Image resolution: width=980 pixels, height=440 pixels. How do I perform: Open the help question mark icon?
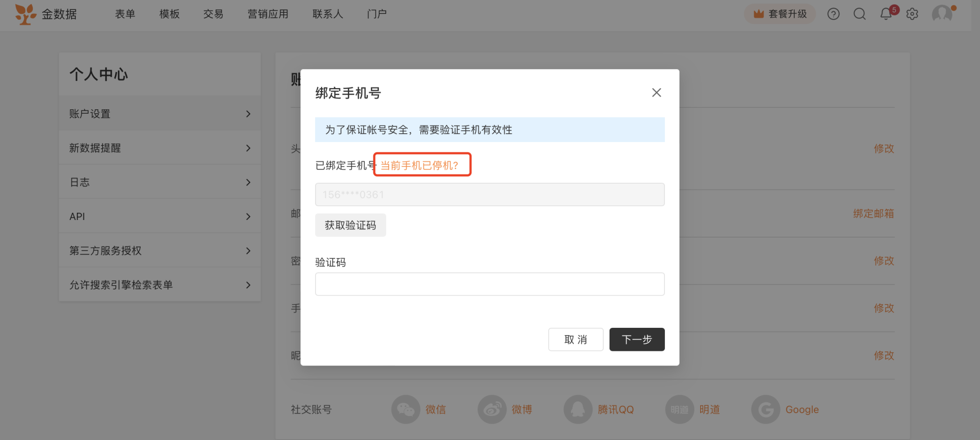pyautogui.click(x=833, y=14)
